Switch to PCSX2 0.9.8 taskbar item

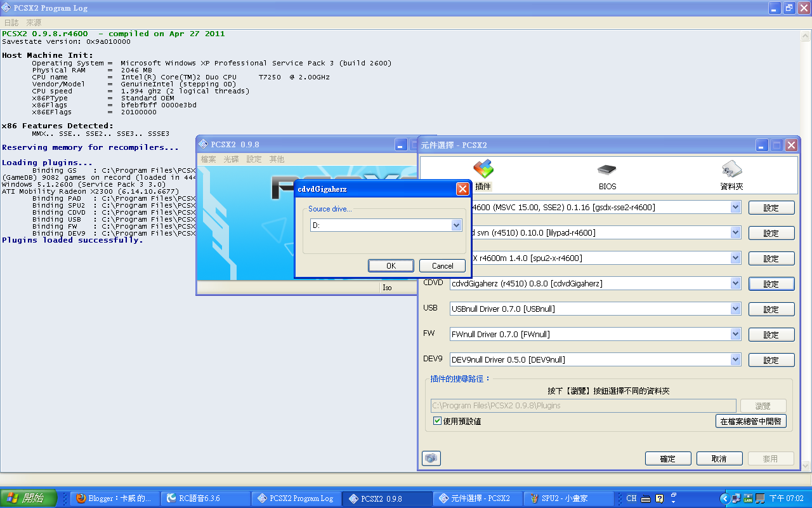(x=388, y=498)
